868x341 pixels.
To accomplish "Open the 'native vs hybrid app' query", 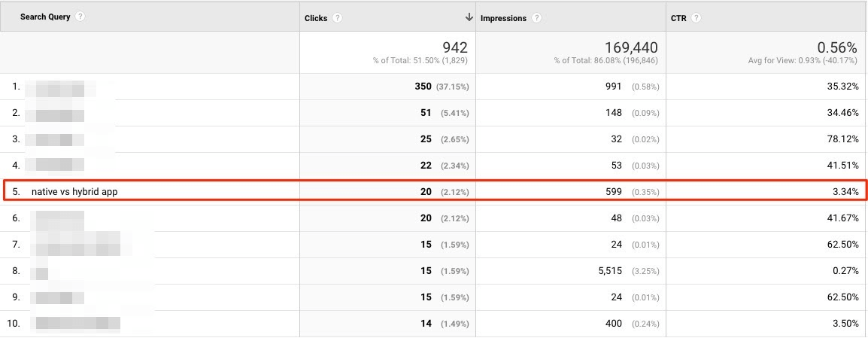I will pyautogui.click(x=74, y=192).
